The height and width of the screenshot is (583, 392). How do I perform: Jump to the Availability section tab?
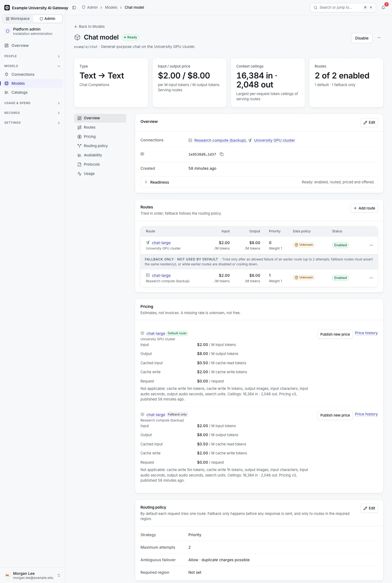[x=100, y=155]
